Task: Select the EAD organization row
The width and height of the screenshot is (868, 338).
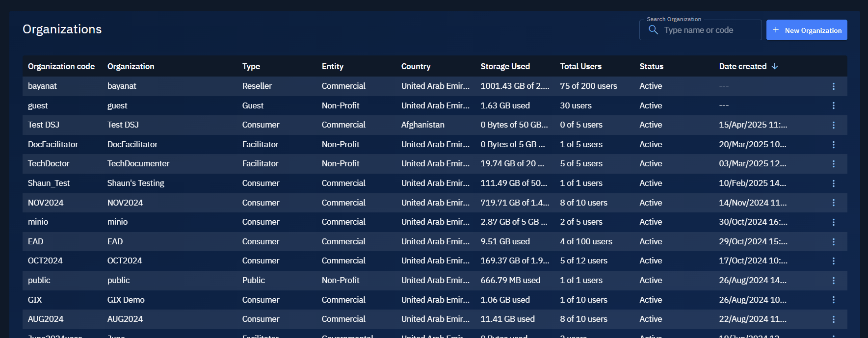Action: [x=115, y=241]
